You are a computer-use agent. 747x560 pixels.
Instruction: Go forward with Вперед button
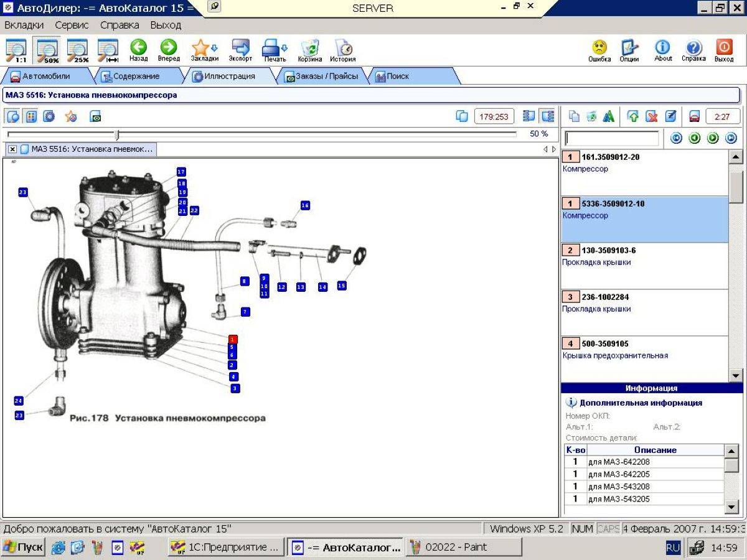pyautogui.click(x=169, y=50)
